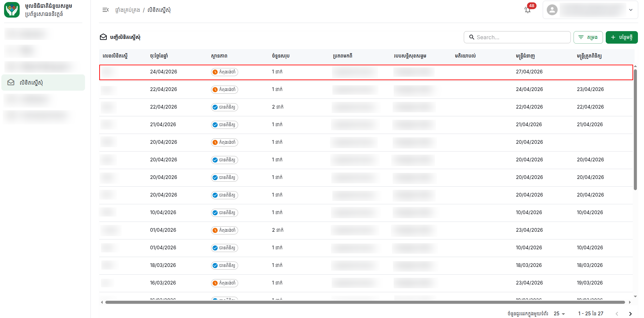Click the ចំនួនជួរដេកក្នុងមួយទំព័រ rows-per-page label
The width and height of the screenshot is (644, 318).
pyautogui.click(x=528, y=314)
